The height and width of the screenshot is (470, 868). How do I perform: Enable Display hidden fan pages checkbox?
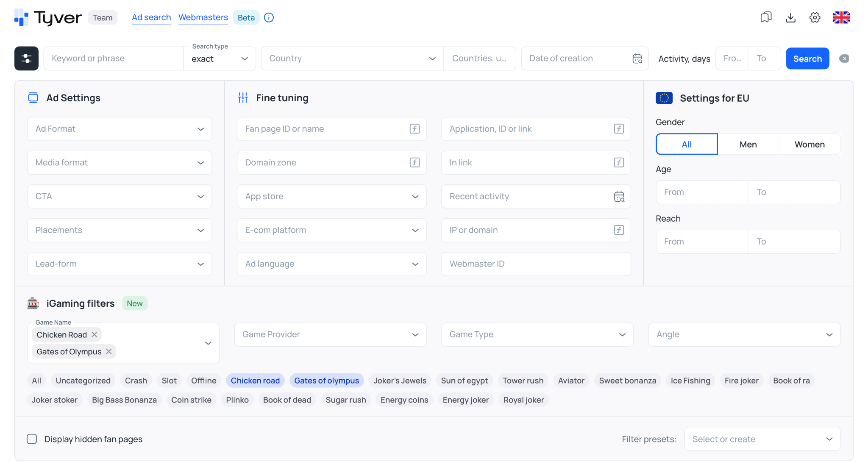click(32, 439)
